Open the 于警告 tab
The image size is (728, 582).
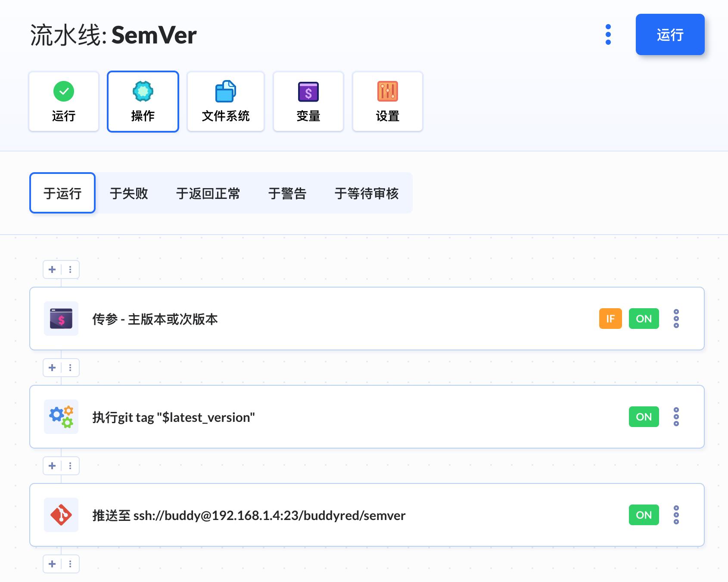[287, 193]
